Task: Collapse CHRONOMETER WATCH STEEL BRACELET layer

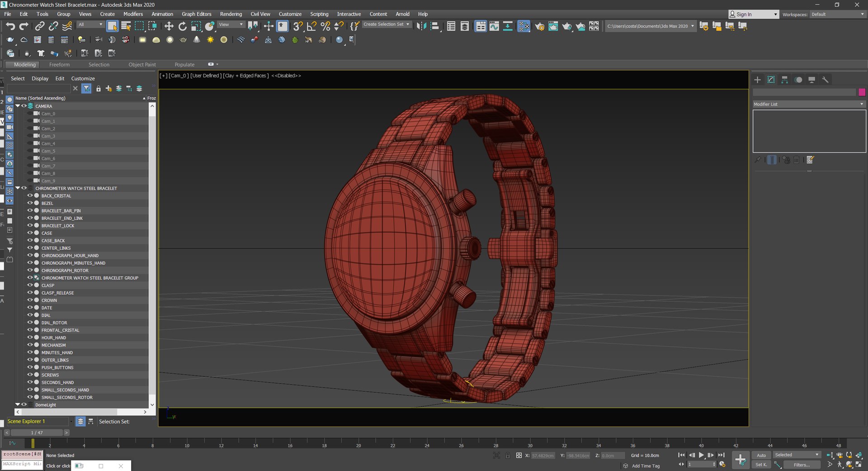Action: coord(18,188)
